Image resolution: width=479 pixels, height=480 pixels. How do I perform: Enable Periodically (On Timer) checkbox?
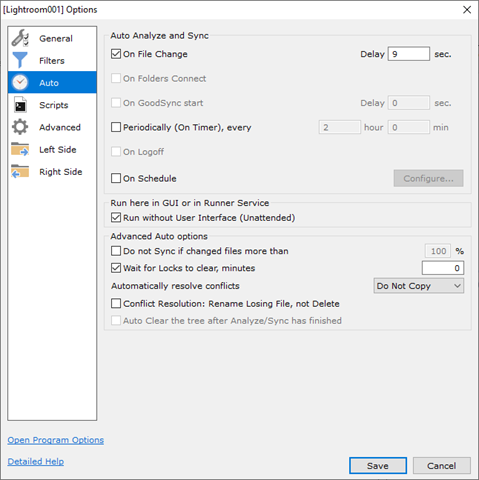[116, 127]
